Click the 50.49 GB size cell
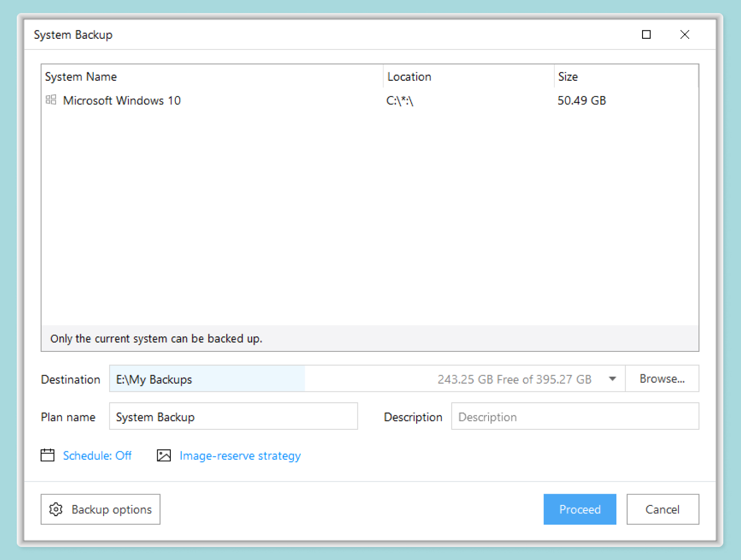This screenshot has height=560, width=741. pyautogui.click(x=581, y=100)
